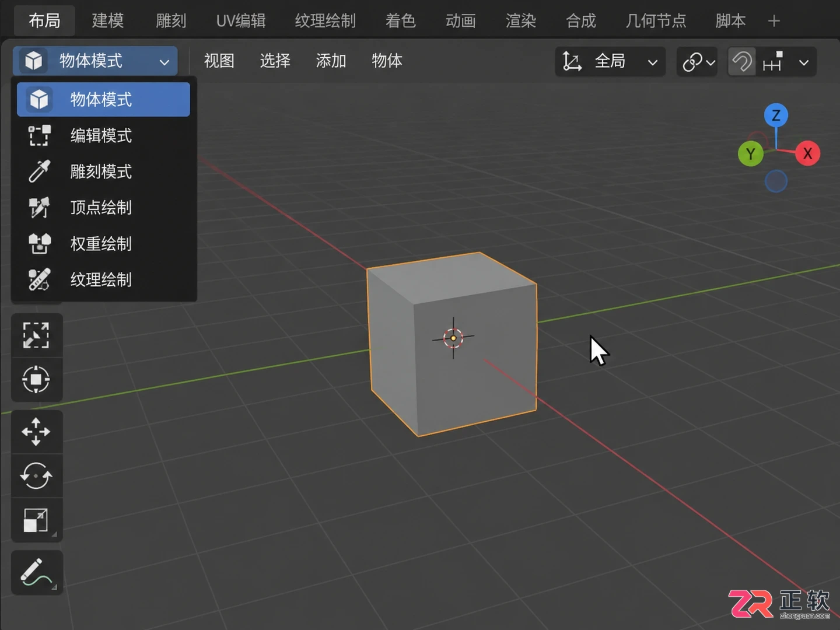The image size is (840, 630).
Task: Select Object Mode (物体模式) in the mode list
Action: (103, 100)
